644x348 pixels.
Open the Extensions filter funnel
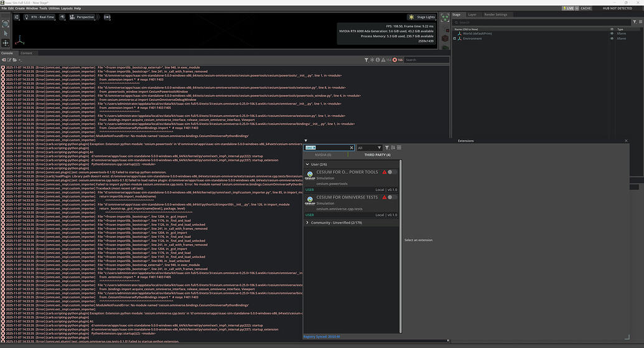click(387, 148)
